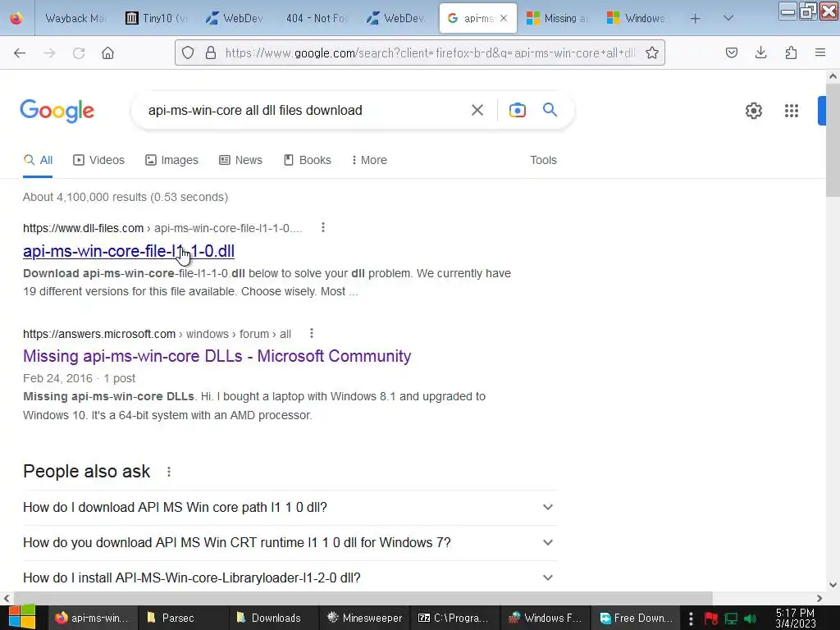Select the Images search filter
Screen dimensions: 840x630
[x=171, y=160]
